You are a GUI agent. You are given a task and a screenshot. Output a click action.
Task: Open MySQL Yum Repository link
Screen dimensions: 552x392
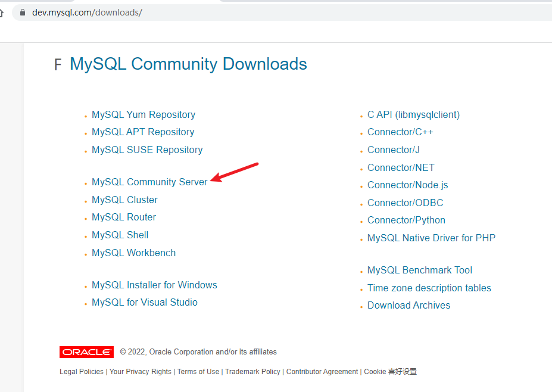click(x=144, y=114)
